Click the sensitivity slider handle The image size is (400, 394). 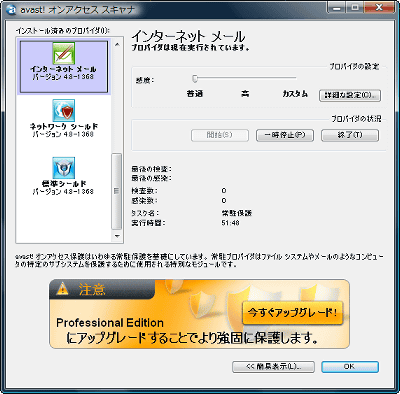click(195, 79)
